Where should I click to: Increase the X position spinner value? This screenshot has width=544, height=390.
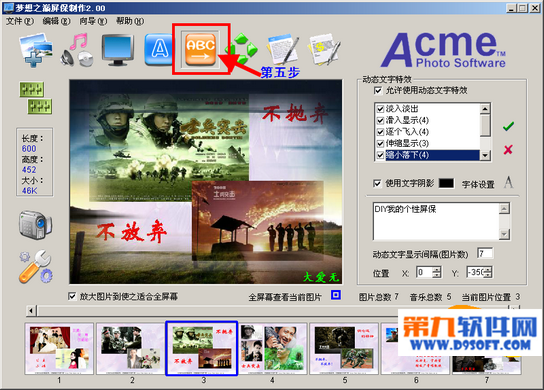437,269
